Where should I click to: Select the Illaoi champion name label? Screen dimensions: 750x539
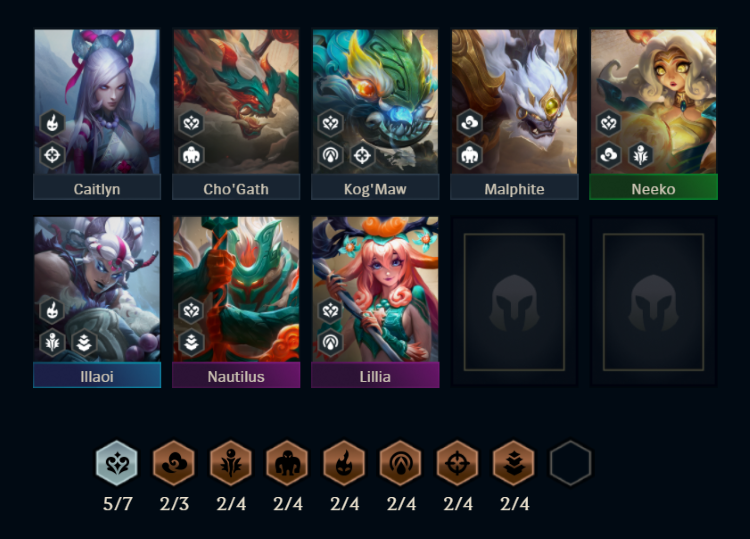pyautogui.click(x=97, y=376)
